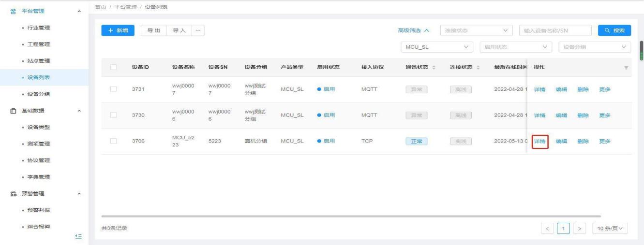Open the 连接状态 filter dropdown
Image resolution: width=644 pixels, height=245 pixels.
point(476,30)
